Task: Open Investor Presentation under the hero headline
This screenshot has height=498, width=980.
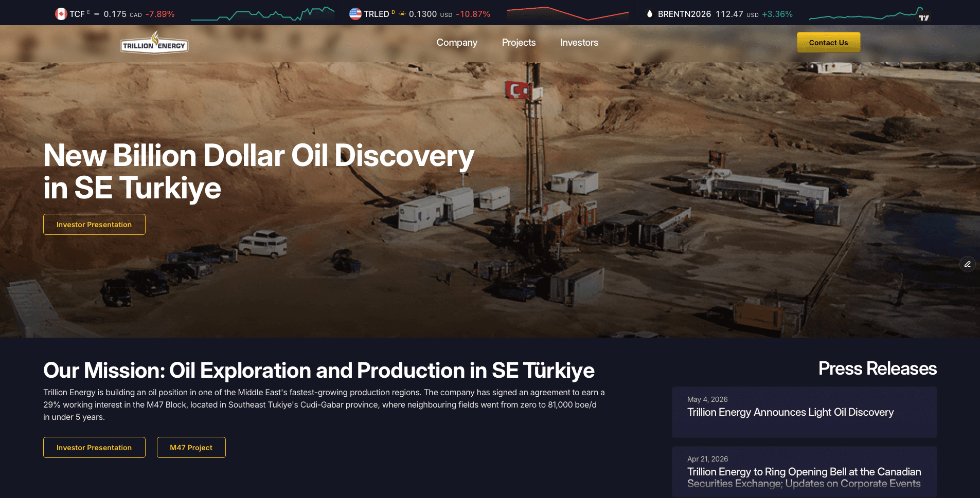Action: tap(94, 225)
